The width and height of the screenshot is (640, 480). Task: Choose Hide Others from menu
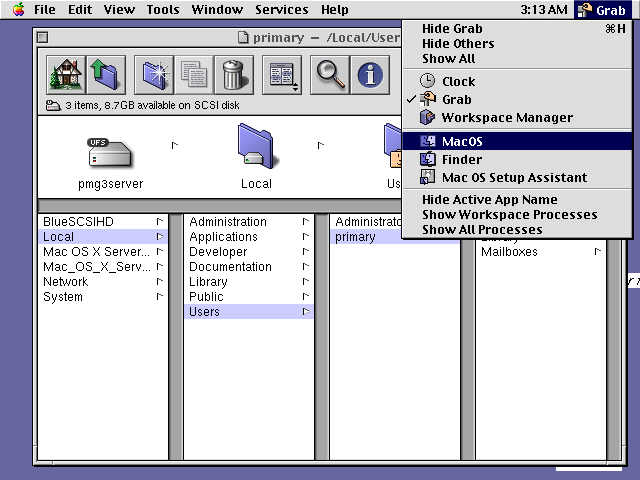[517, 44]
